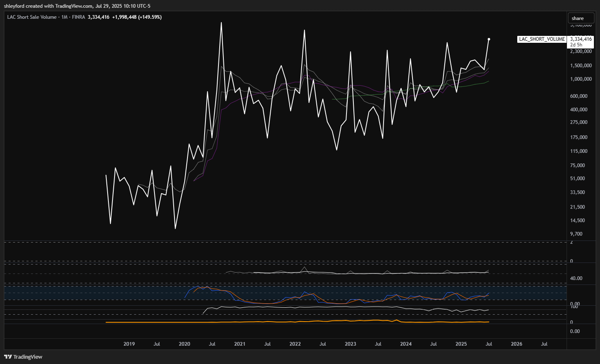The height and width of the screenshot is (364, 600).
Task: Click the 175,000 axis value
Action: pos(579,137)
